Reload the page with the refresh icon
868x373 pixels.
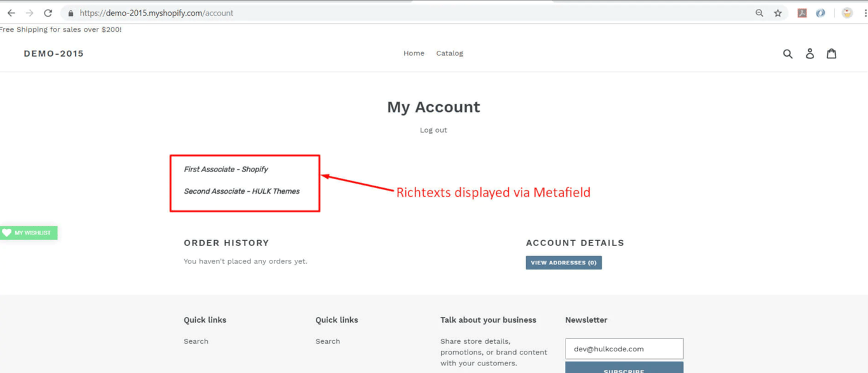point(48,13)
